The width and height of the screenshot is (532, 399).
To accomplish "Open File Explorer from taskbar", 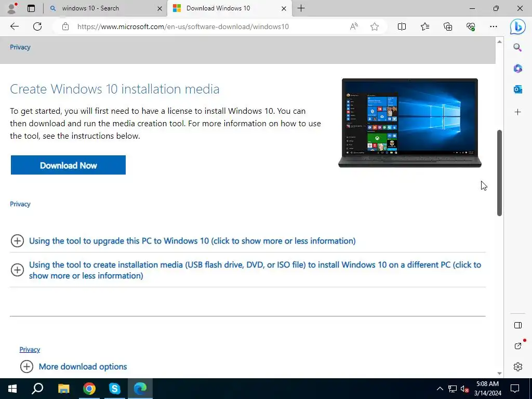I will (x=63, y=389).
